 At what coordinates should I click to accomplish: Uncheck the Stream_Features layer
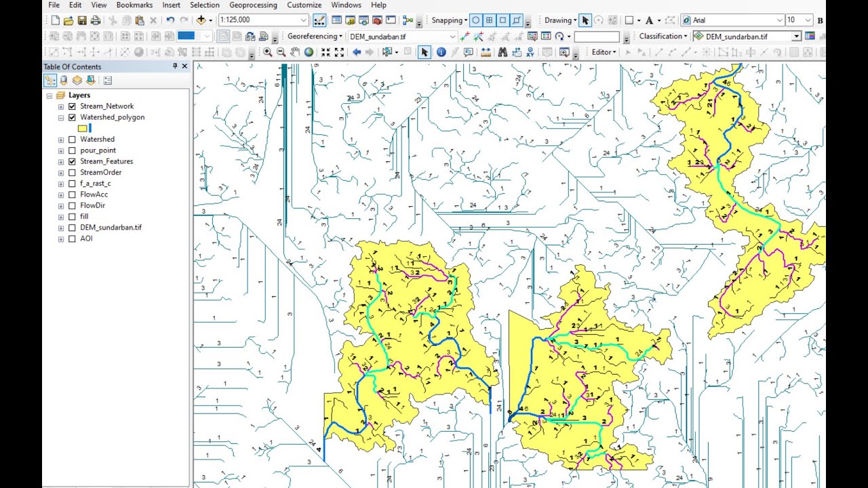(72, 161)
